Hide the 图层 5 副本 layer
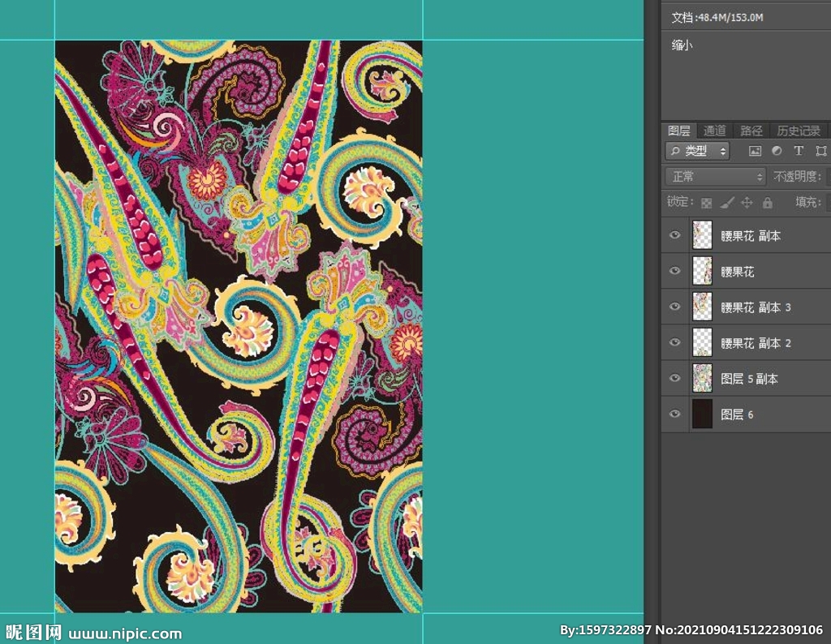This screenshot has width=831, height=644. point(674,378)
